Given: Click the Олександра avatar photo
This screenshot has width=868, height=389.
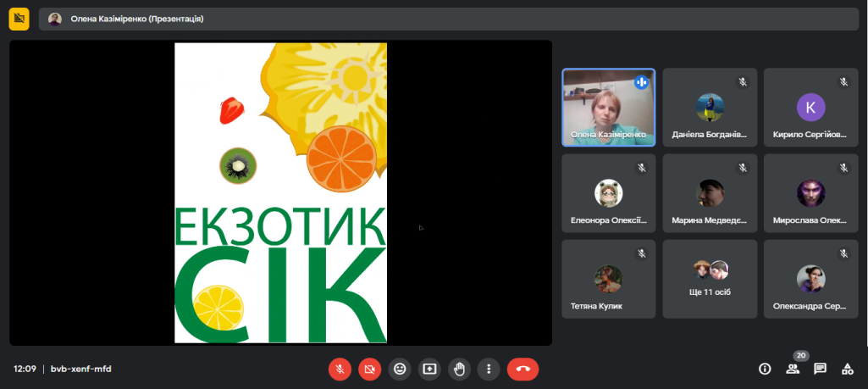Looking at the screenshot, I should [811, 279].
